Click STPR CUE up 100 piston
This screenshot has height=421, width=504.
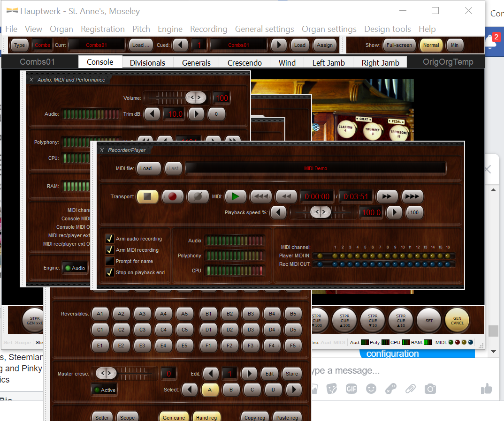tap(344, 321)
